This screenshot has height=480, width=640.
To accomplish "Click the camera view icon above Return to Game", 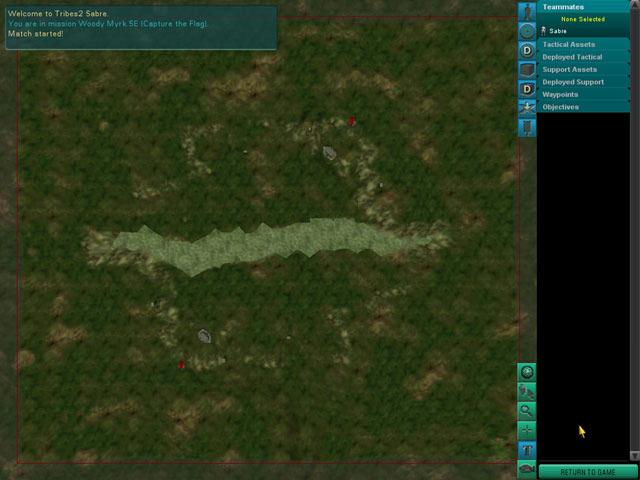I will (x=527, y=469).
